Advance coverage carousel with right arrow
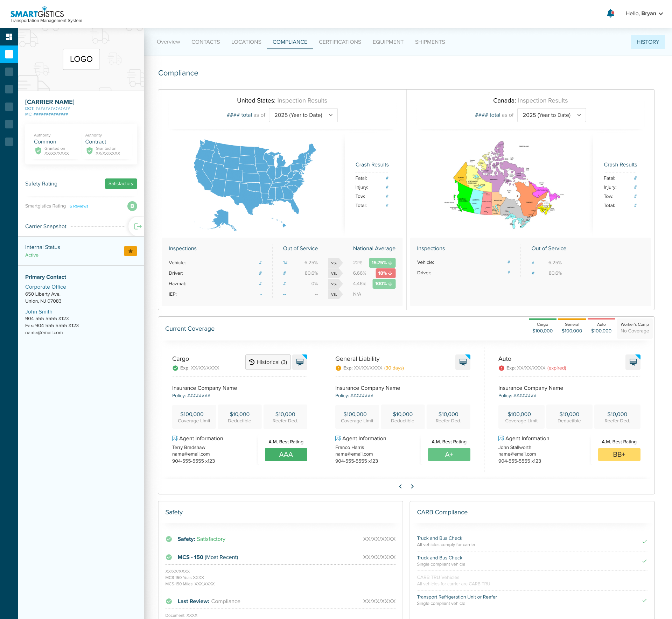The height and width of the screenshot is (619, 672). pyautogui.click(x=412, y=486)
